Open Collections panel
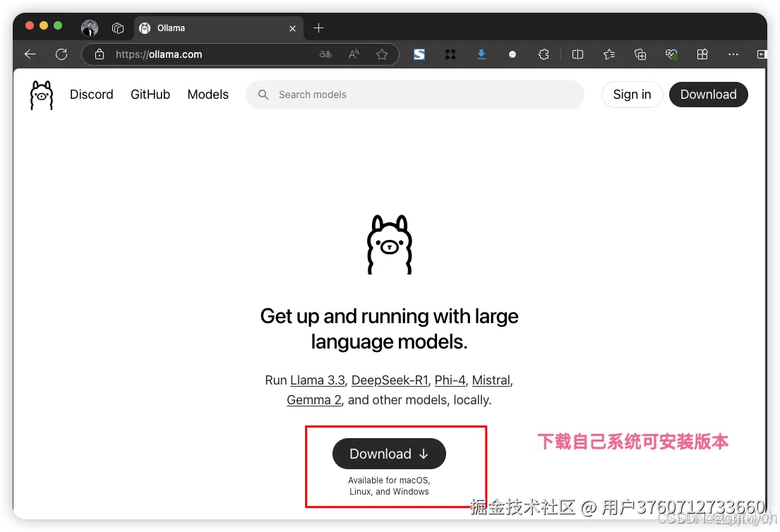 pos(640,54)
